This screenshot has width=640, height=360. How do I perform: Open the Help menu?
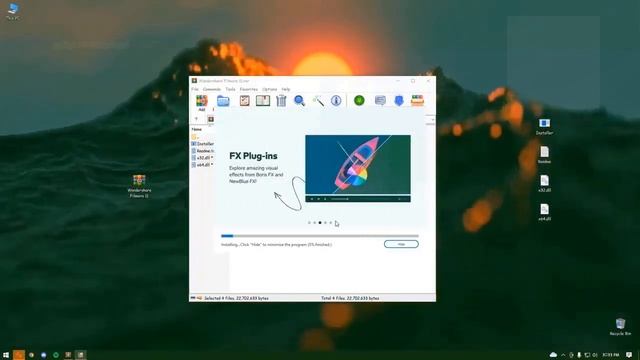(x=286, y=89)
